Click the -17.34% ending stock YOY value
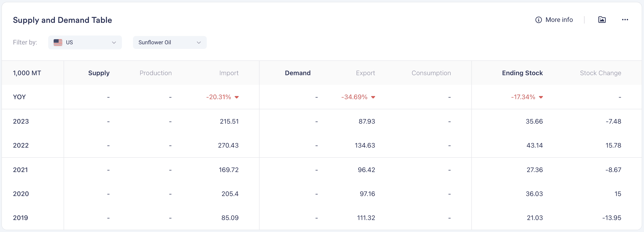The height and width of the screenshot is (232, 644). tap(523, 97)
